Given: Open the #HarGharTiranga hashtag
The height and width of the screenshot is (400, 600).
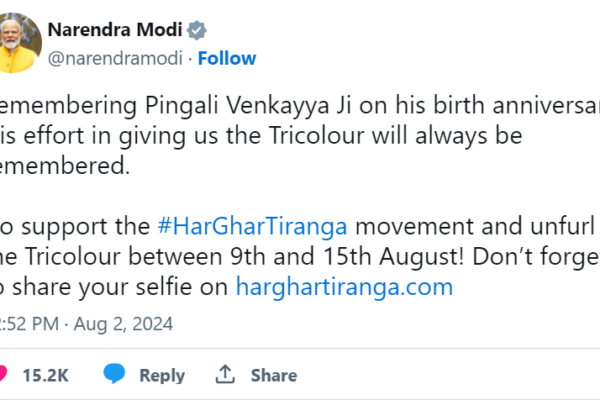Looking at the screenshot, I should (234, 222).
